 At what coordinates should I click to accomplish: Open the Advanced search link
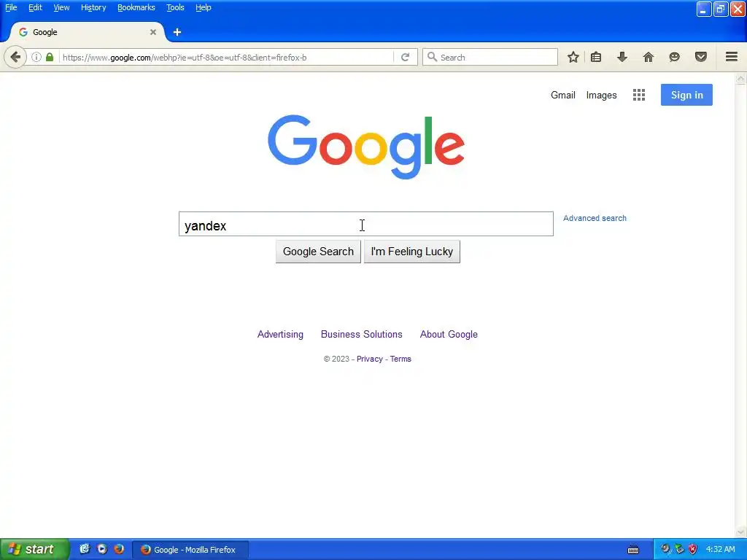(x=595, y=218)
